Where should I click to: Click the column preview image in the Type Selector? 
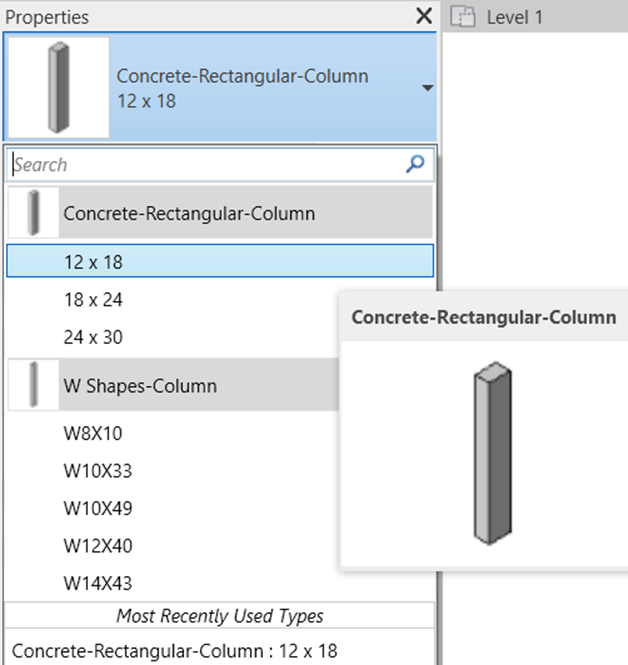59,87
